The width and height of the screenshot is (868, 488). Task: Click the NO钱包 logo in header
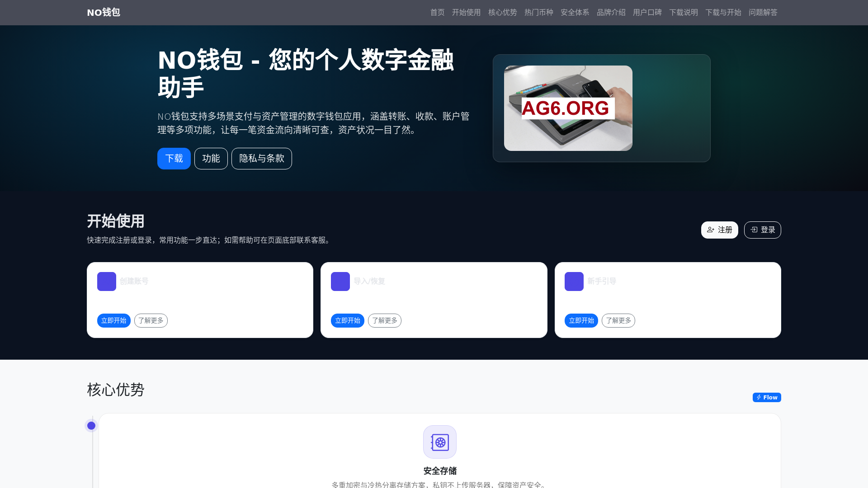pos(104,13)
